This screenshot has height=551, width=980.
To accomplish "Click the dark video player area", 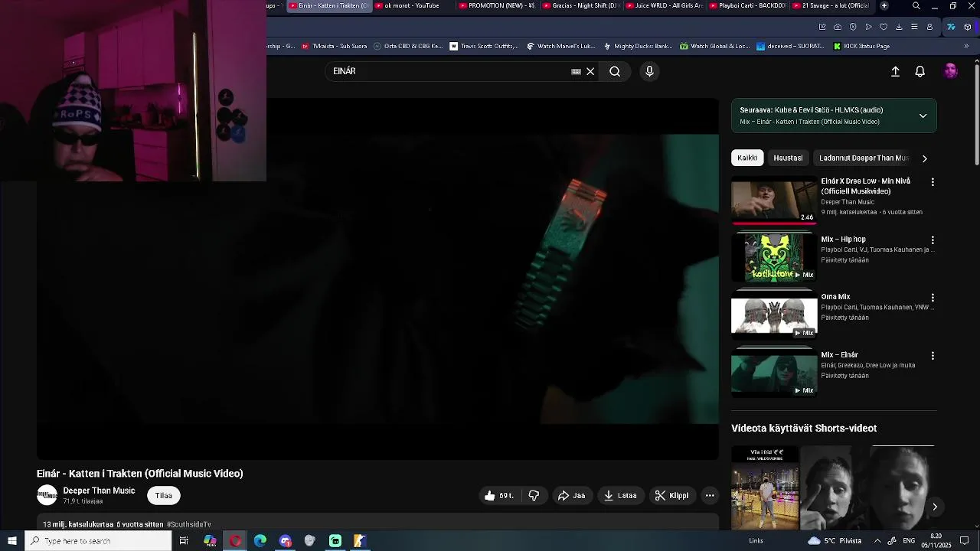I will coord(377,279).
